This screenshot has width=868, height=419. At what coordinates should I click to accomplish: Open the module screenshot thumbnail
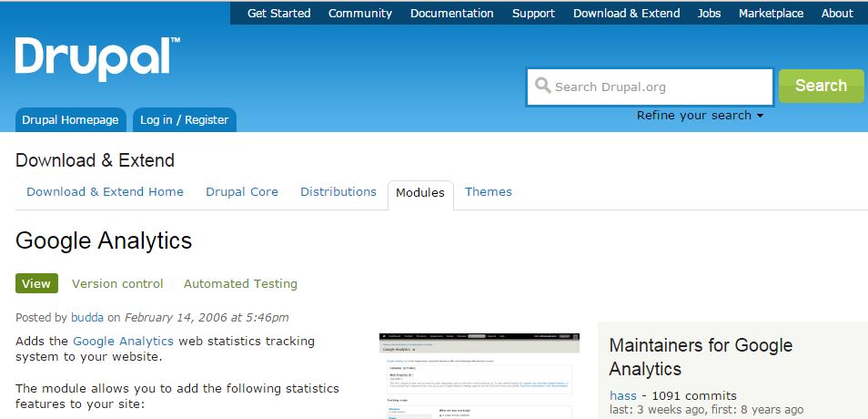pos(479,376)
